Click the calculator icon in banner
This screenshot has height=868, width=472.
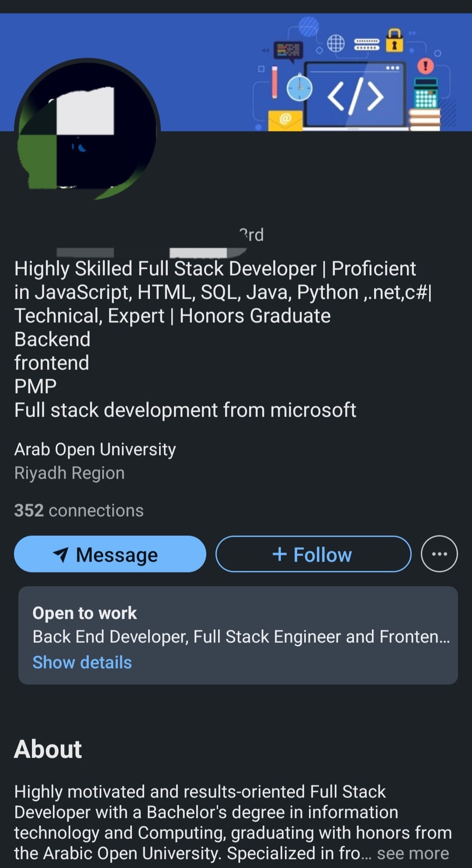426,93
